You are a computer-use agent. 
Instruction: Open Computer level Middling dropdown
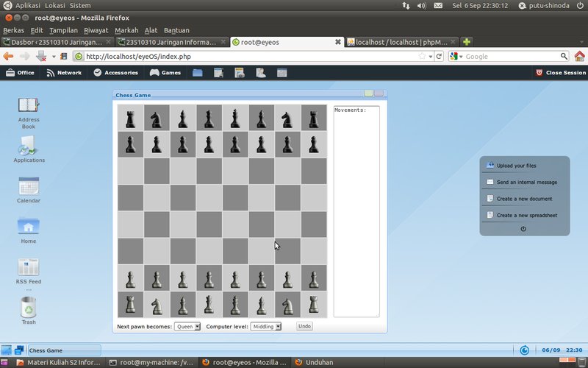pyautogui.click(x=266, y=326)
